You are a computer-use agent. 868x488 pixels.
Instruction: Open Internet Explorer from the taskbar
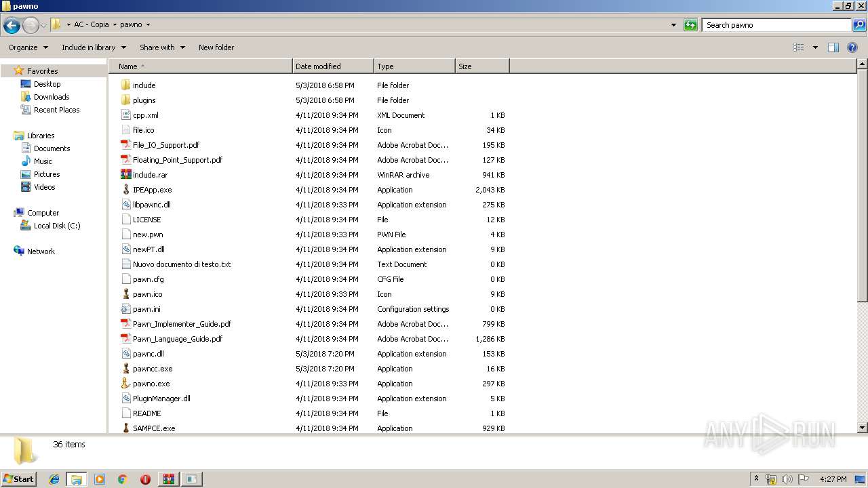point(54,479)
